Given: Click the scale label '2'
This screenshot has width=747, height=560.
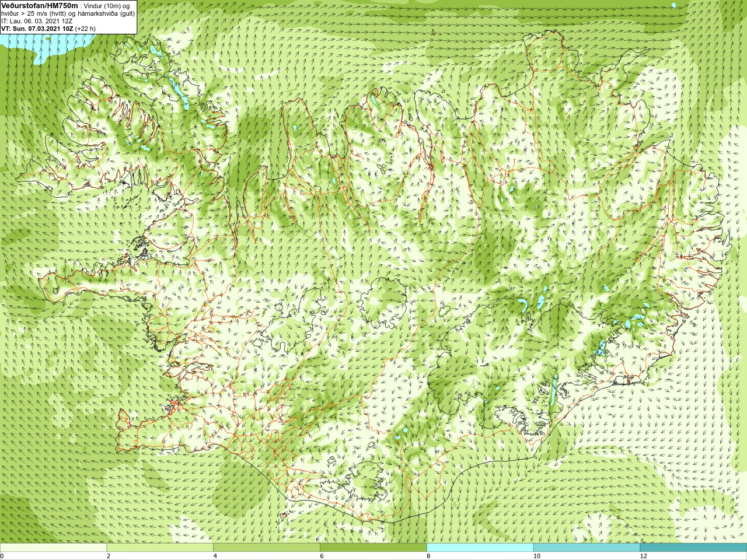Looking at the screenshot, I should (109, 556).
